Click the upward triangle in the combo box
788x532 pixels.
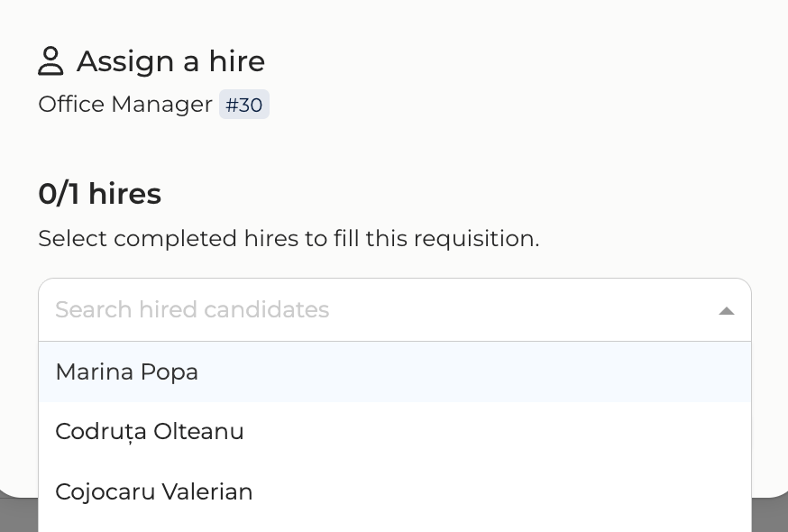726,311
